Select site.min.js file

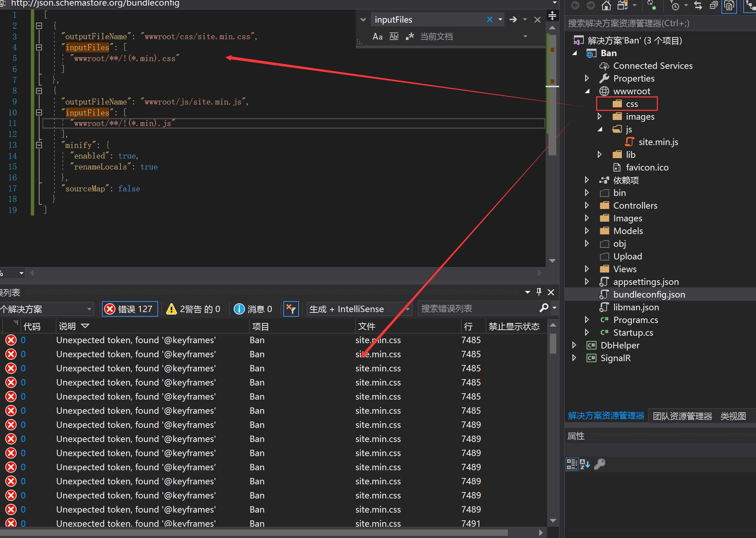click(x=658, y=142)
